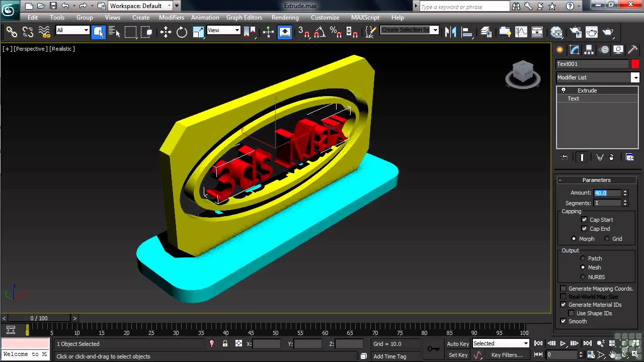
Task: Click the Rectangular Selection Region icon
Action: pyautogui.click(x=131, y=32)
